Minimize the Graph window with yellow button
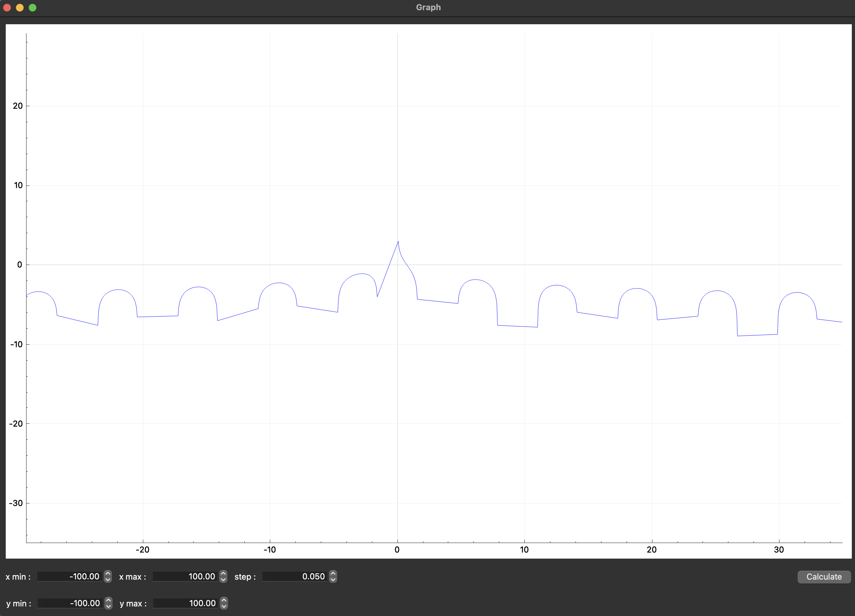The height and width of the screenshot is (616, 855). [x=19, y=8]
